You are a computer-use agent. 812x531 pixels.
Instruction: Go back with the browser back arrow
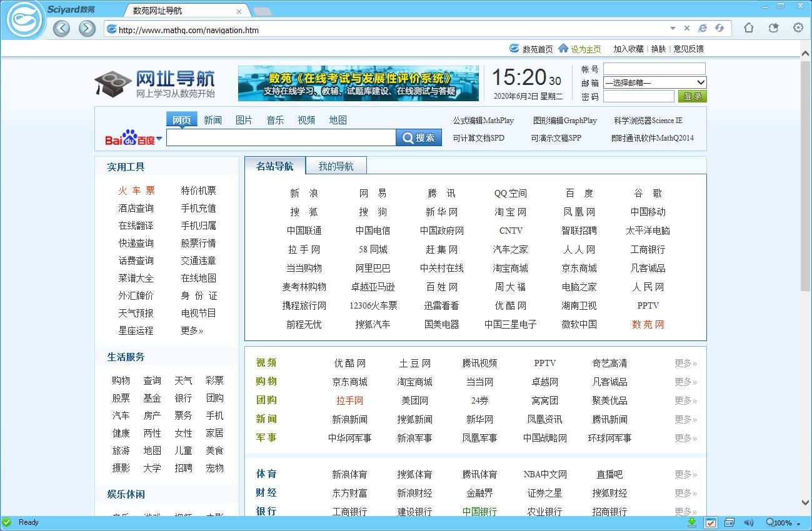(x=61, y=28)
